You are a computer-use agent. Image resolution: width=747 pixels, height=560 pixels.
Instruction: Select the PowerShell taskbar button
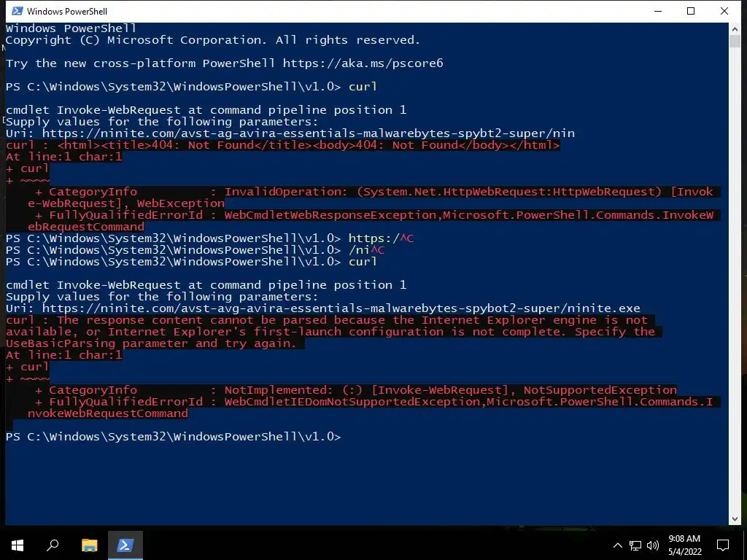point(125,545)
